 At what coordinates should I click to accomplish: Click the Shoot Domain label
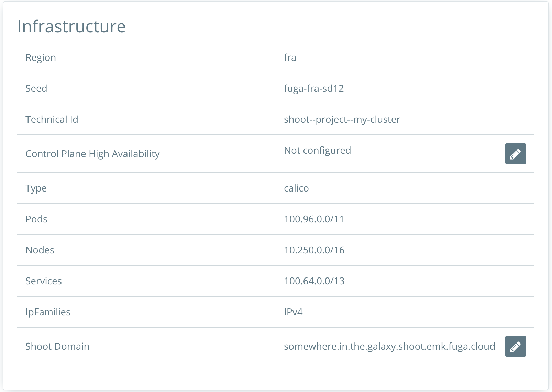click(57, 346)
